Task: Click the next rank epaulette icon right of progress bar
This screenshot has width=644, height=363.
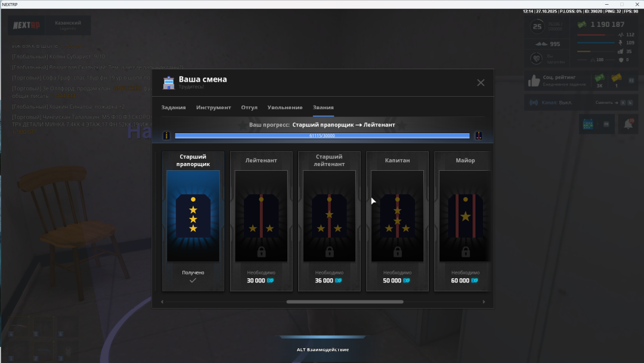Action: click(478, 136)
